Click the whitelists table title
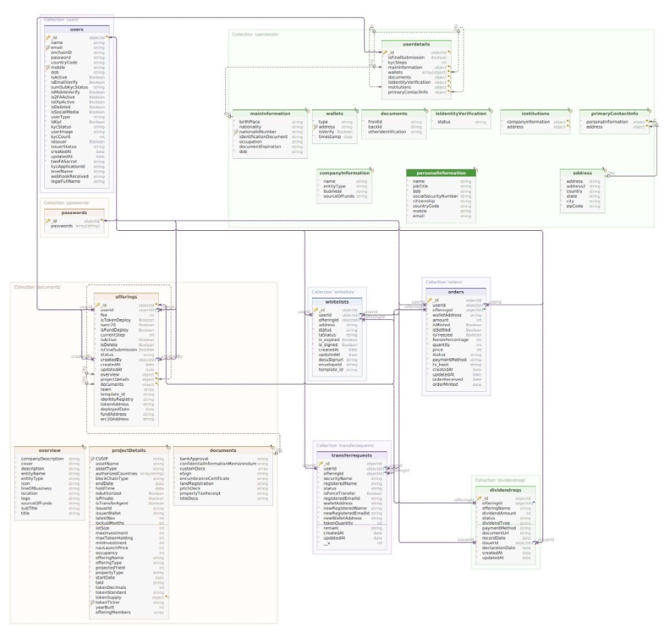Screen dimensions: 665x644 (x=337, y=301)
